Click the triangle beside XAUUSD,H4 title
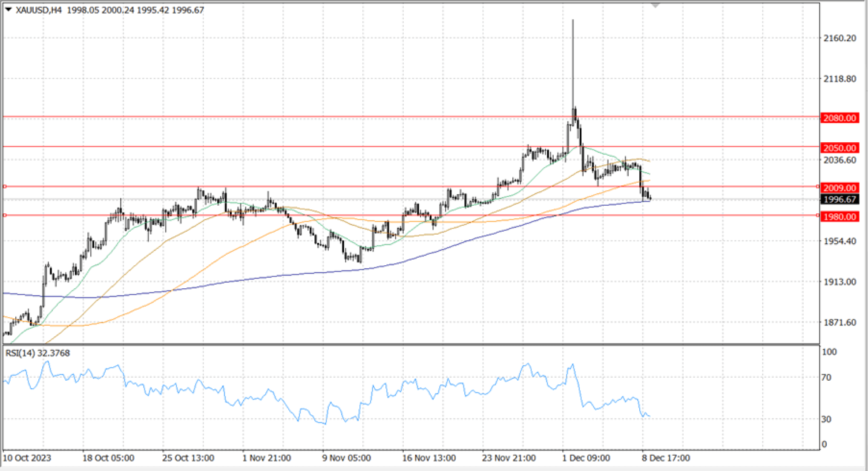868x471 pixels. 9,9
